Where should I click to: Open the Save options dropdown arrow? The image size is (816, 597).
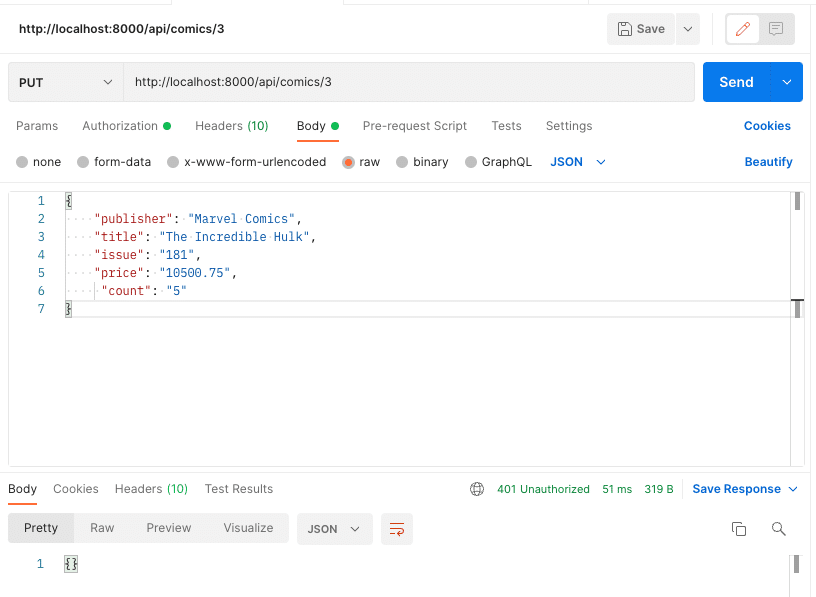(x=687, y=29)
